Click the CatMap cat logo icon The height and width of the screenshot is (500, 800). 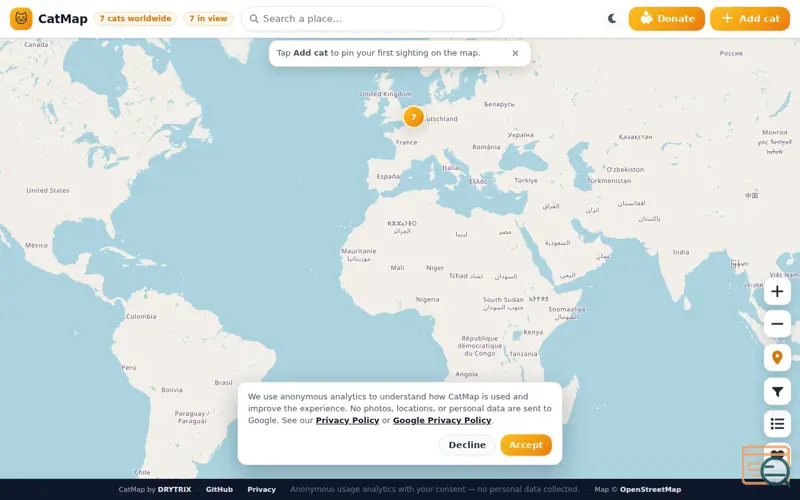(21, 19)
